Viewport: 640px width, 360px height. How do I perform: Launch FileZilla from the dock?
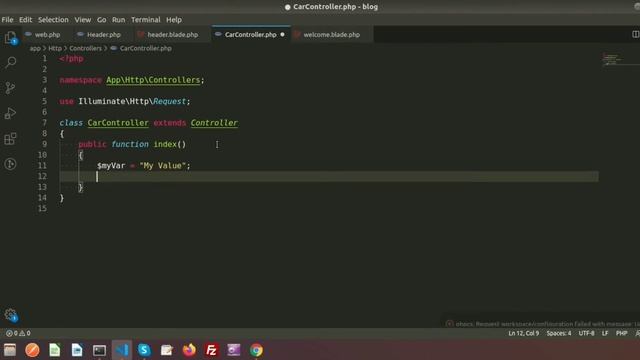[211, 350]
